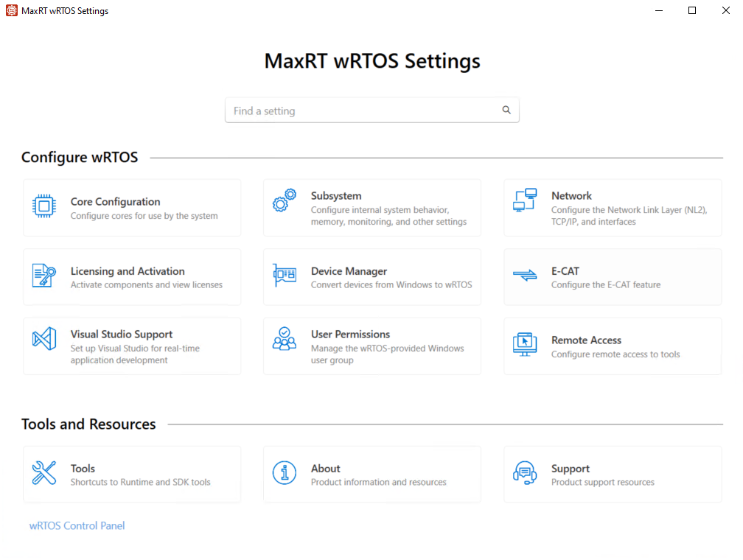Click the Licensing and Activation key icon
Image resolution: width=743 pixels, height=560 pixels.
click(44, 276)
